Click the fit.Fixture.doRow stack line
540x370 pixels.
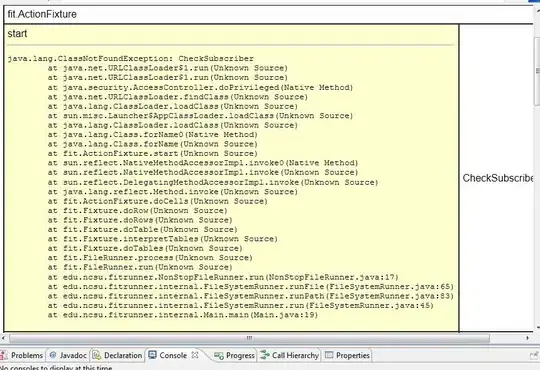[x=137, y=210]
